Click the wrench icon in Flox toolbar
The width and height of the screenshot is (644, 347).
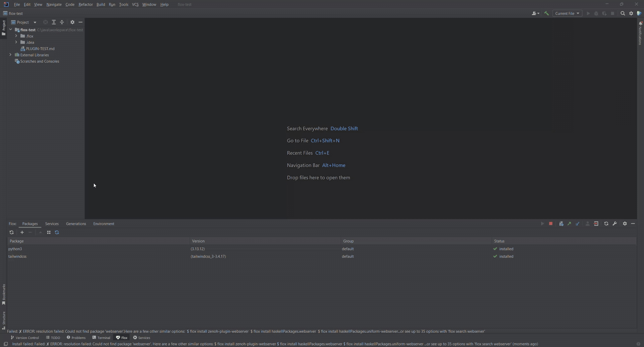click(615, 224)
